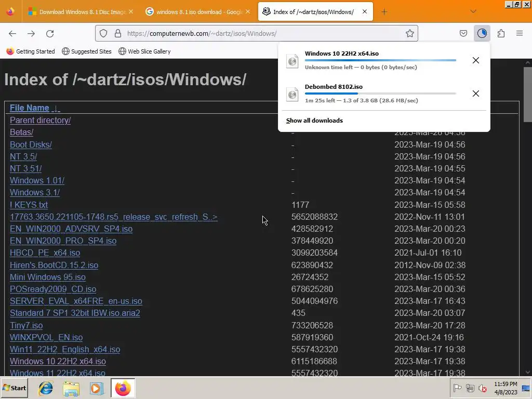
Task: Download Tiny7.iso
Action: 26,325
